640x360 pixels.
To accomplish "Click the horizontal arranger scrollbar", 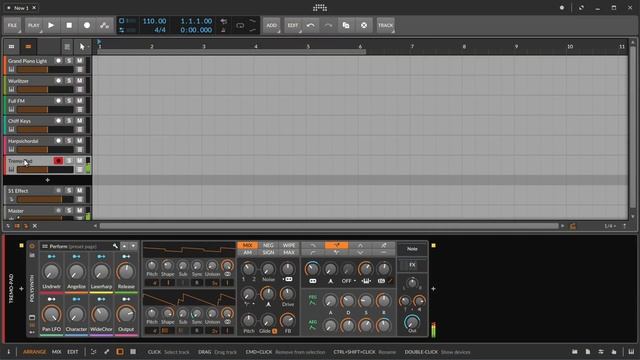I will click(x=329, y=226).
